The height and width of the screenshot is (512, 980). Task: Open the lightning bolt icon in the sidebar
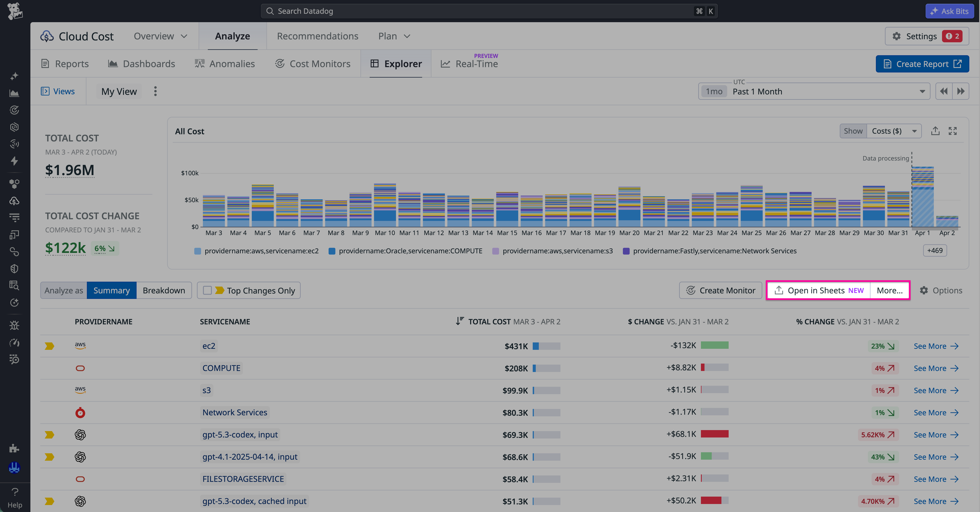(14, 161)
